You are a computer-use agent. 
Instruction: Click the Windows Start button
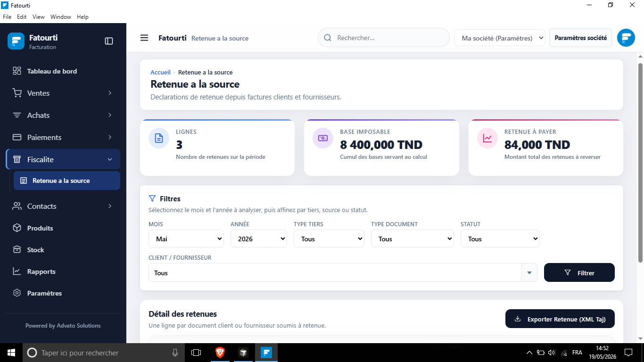pyautogui.click(x=11, y=352)
